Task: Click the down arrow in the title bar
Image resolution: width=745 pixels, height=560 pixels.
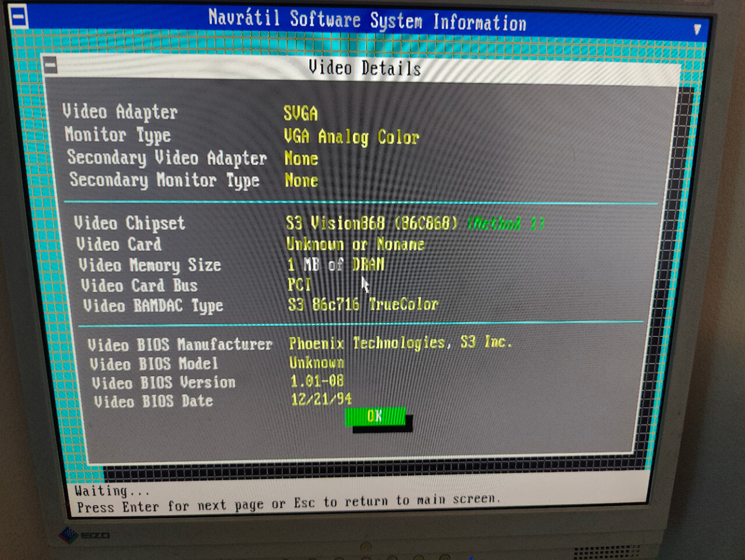Action: (x=697, y=29)
